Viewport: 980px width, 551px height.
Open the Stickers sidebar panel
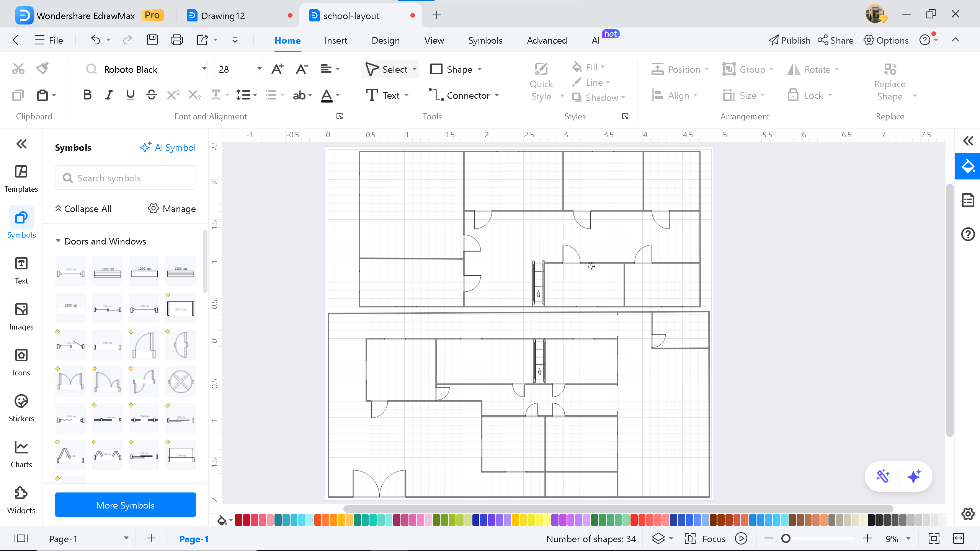[21, 408]
